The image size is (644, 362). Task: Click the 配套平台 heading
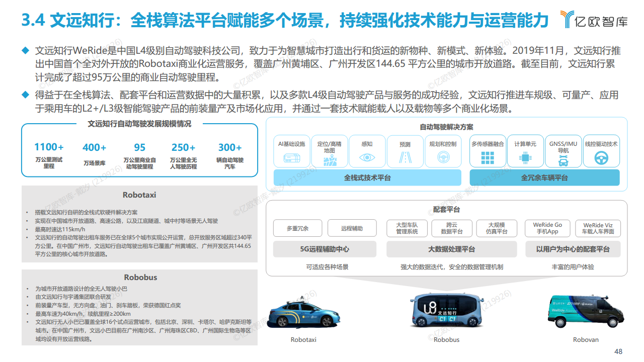coord(446,209)
